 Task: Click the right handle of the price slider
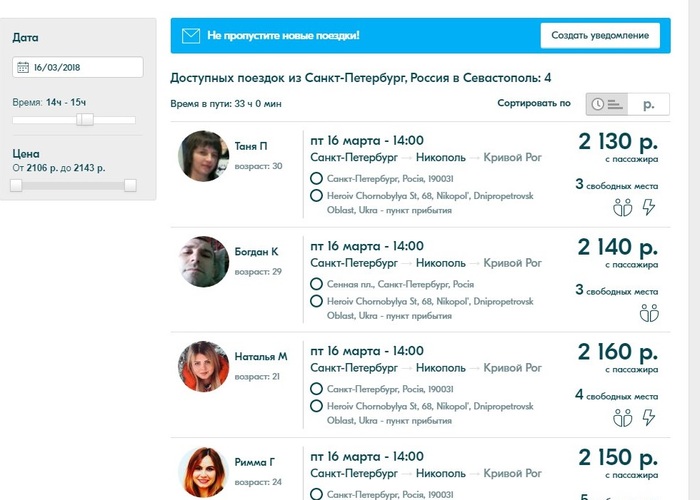click(x=130, y=185)
